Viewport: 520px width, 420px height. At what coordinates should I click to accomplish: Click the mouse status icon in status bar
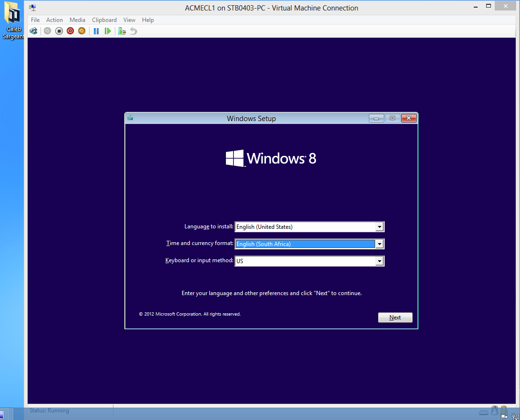coord(494,410)
